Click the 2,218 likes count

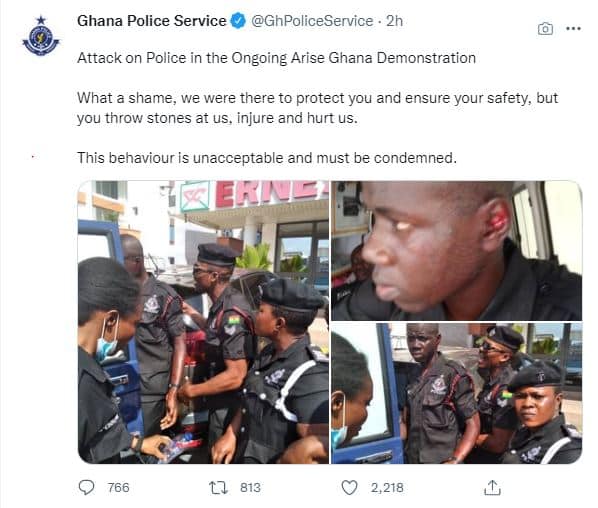tap(387, 487)
